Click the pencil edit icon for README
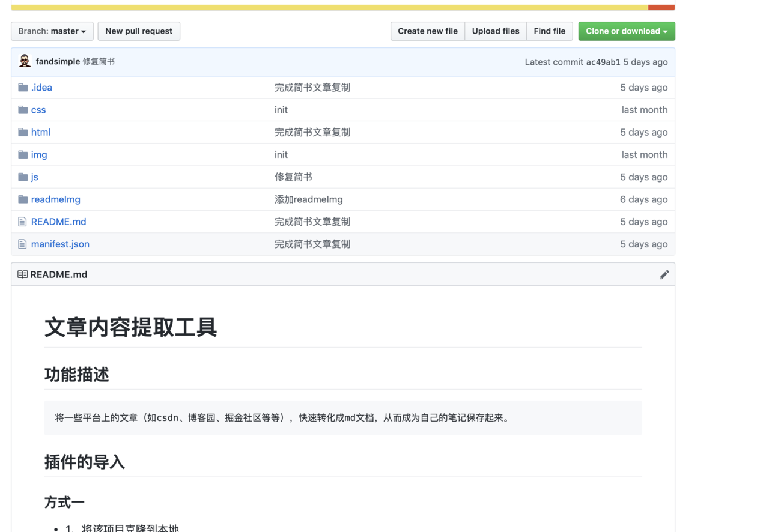 (664, 274)
